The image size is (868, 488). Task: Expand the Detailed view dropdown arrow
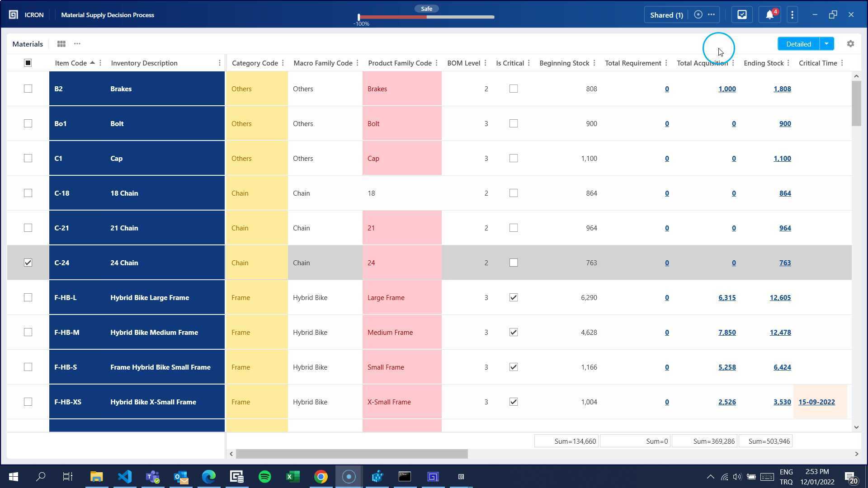(826, 44)
